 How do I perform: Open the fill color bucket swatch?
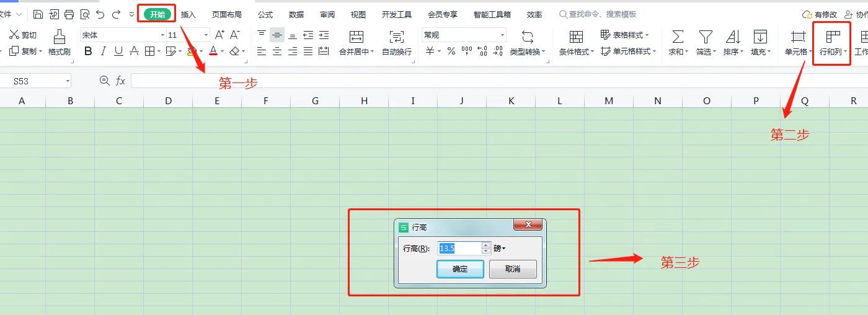pyautogui.click(x=192, y=51)
